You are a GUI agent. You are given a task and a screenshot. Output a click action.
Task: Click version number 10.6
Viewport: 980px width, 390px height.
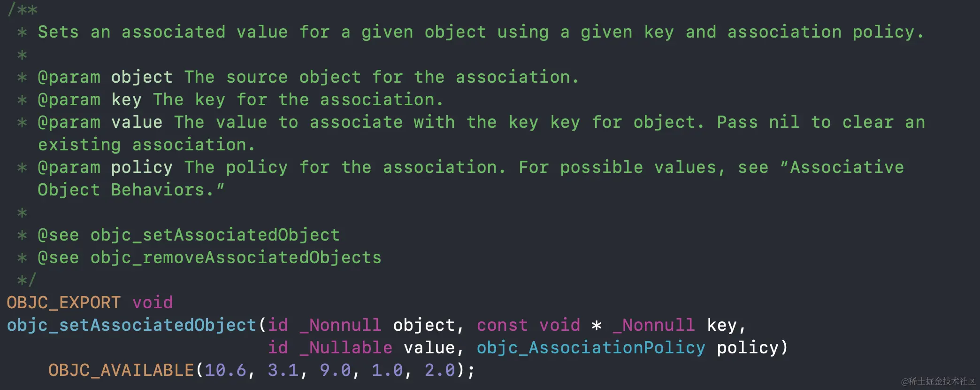click(225, 370)
